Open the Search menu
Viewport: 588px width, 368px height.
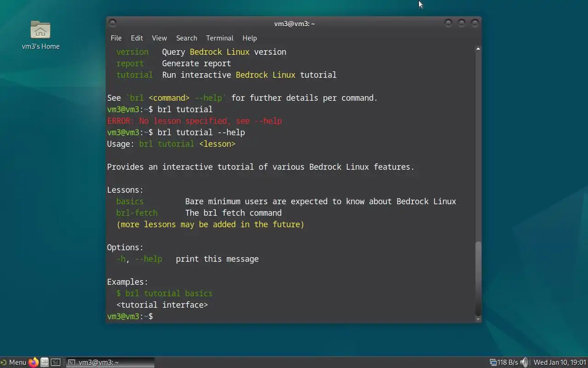187,38
